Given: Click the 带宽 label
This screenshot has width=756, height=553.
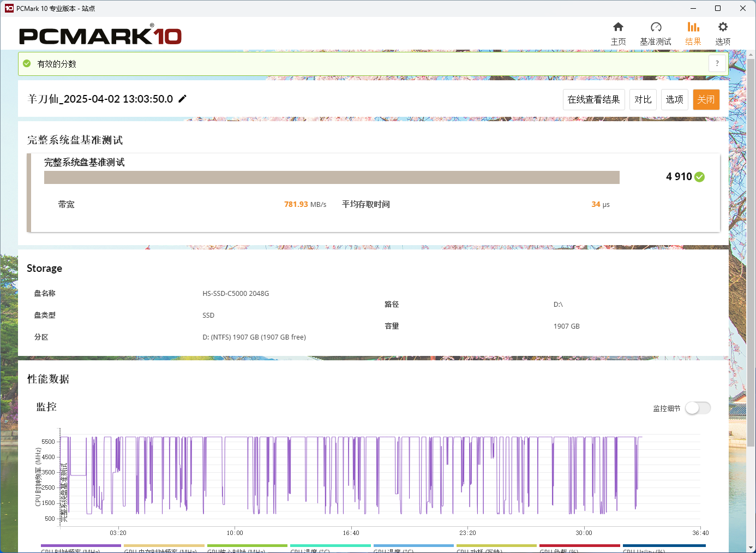Looking at the screenshot, I should [x=66, y=204].
